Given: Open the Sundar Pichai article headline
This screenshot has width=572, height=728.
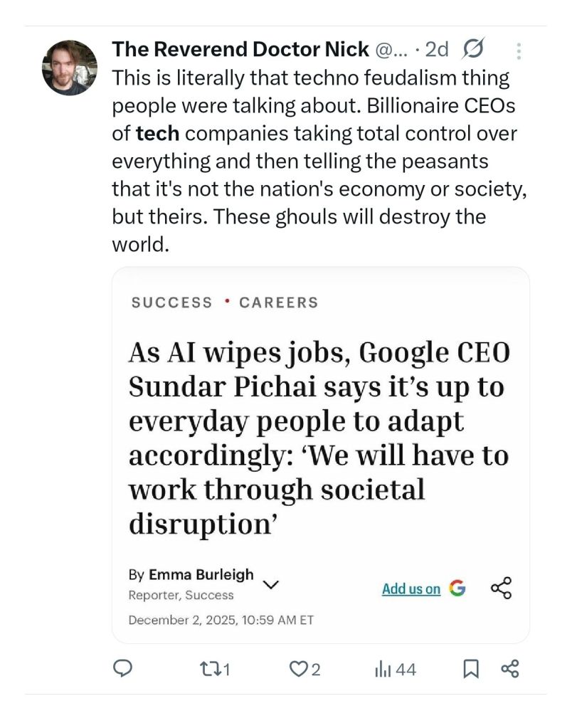Looking at the screenshot, I should coord(319,438).
